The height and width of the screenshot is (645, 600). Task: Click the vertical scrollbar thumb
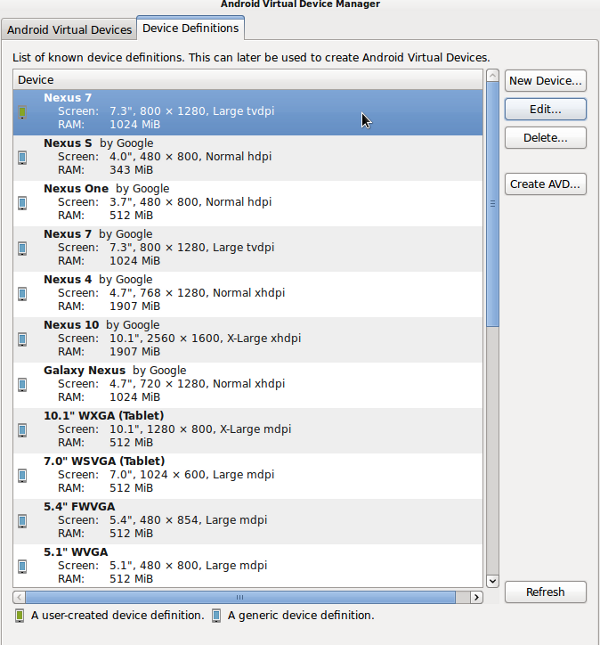click(x=492, y=204)
